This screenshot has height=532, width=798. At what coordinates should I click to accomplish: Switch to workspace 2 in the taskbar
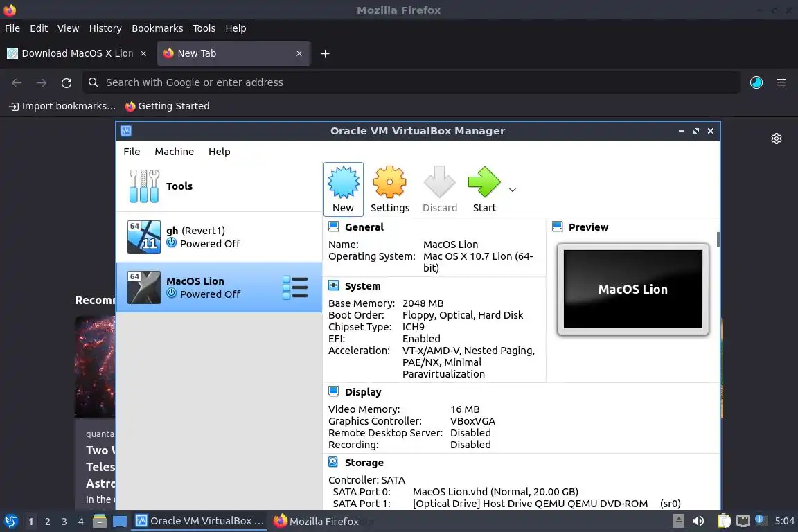point(47,522)
